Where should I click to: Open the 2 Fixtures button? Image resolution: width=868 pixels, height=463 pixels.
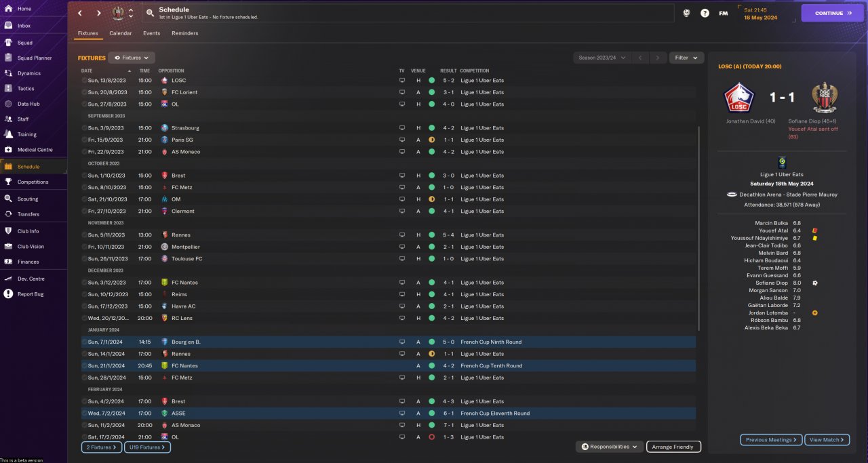[x=102, y=447]
